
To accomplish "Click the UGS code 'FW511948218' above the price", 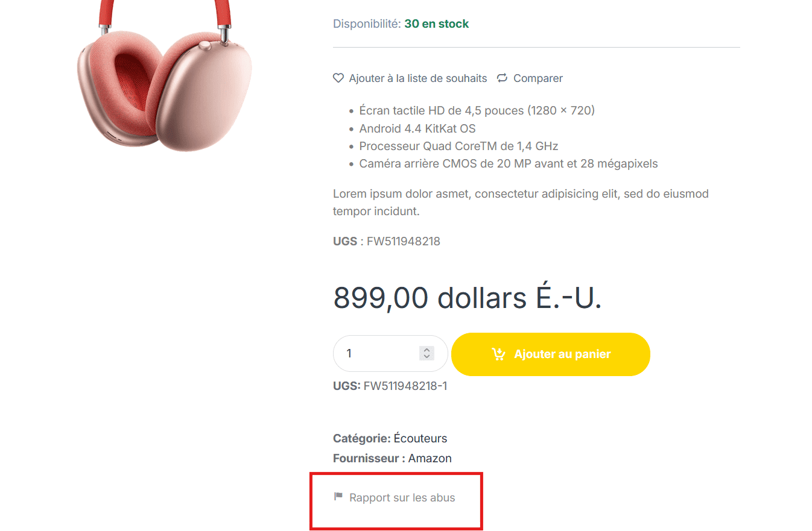I will coord(404,242).
